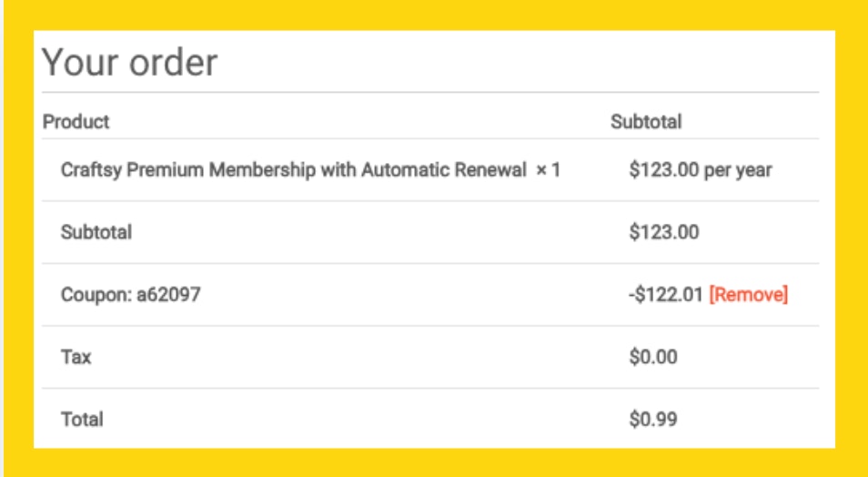868x477 pixels.
Task: Select the Craftsy Premium Membership product name
Action: [293, 170]
